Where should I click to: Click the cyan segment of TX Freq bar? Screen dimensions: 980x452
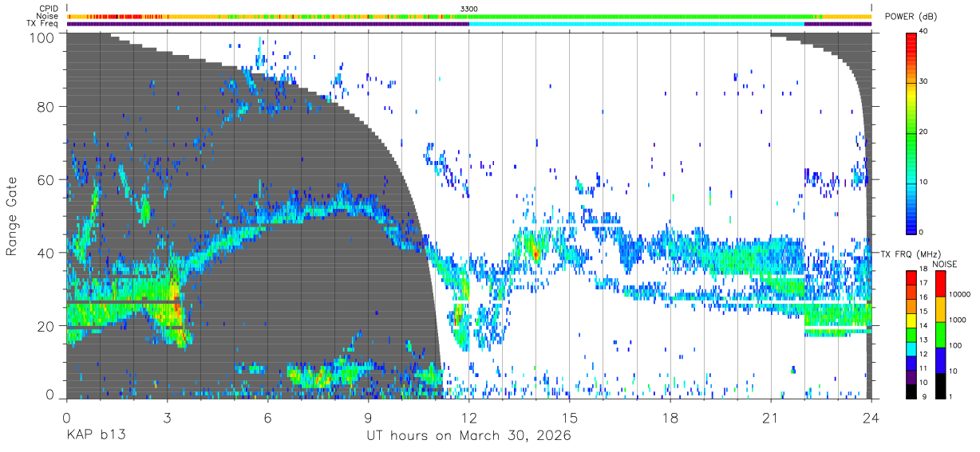637,24
